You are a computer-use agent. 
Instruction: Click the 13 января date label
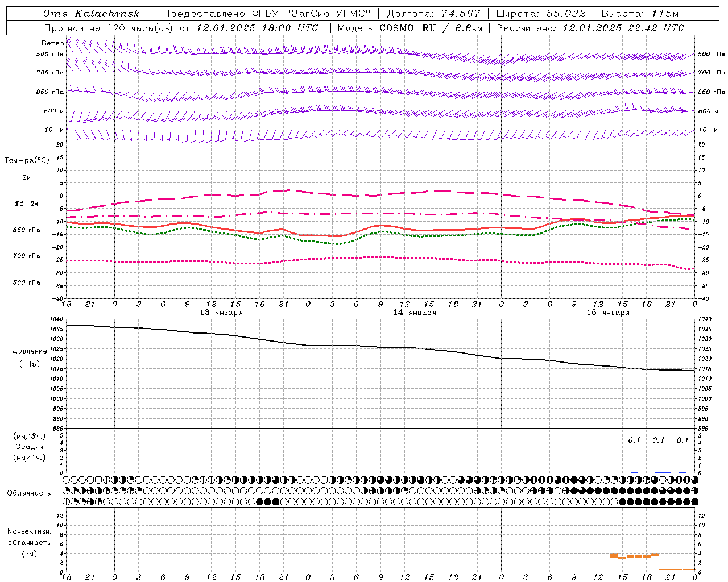pyautogui.click(x=221, y=313)
